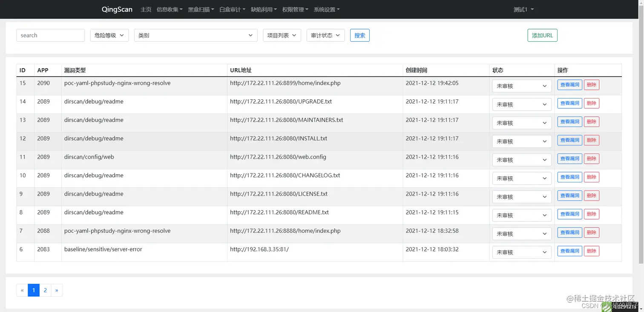
Task: Click 查看漏洞 for row ID 7
Action: coord(570,232)
